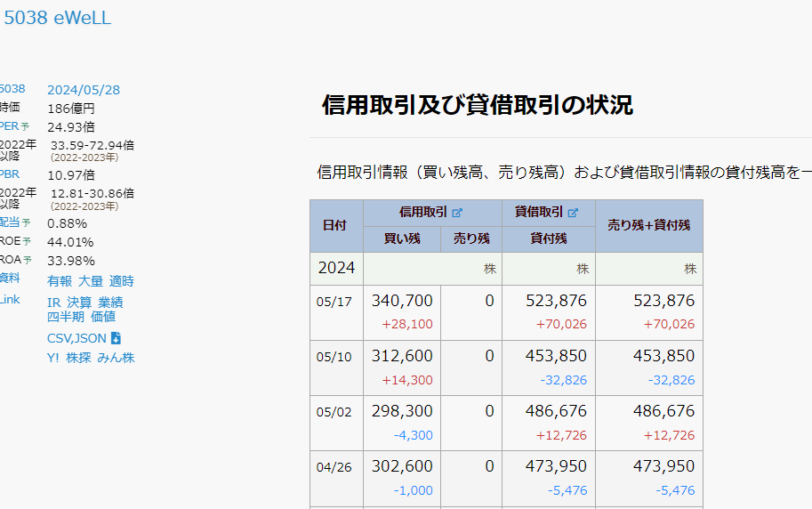Open the 株探 external link
Image resolution: width=812 pixels, height=509 pixels.
click(79, 358)
